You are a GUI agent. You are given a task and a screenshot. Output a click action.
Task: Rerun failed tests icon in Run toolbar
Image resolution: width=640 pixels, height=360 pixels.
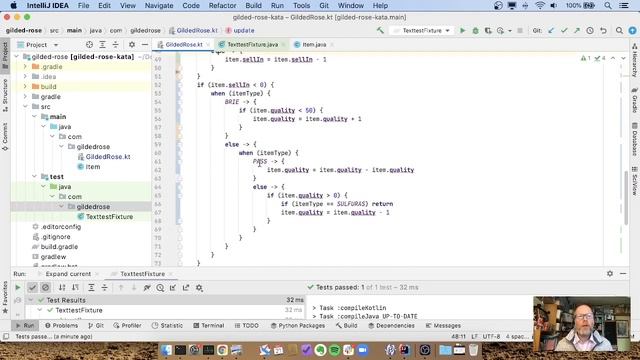tap(147, 288)
